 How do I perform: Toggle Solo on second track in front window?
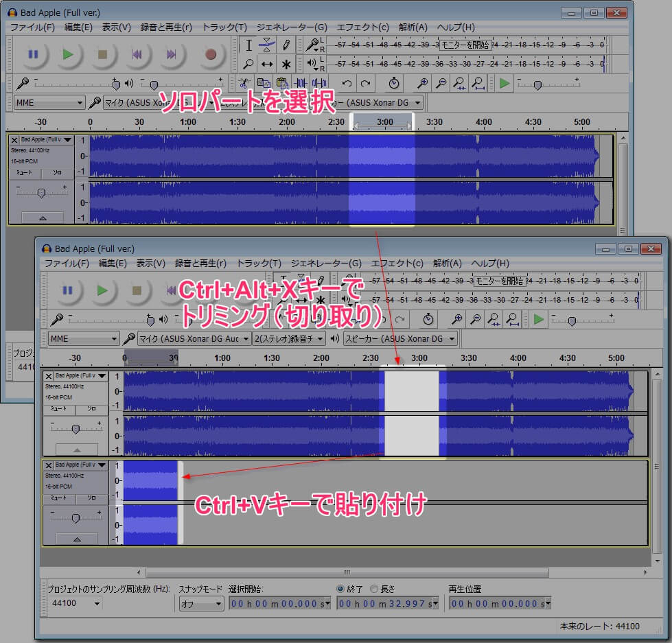tap(92, 498)
